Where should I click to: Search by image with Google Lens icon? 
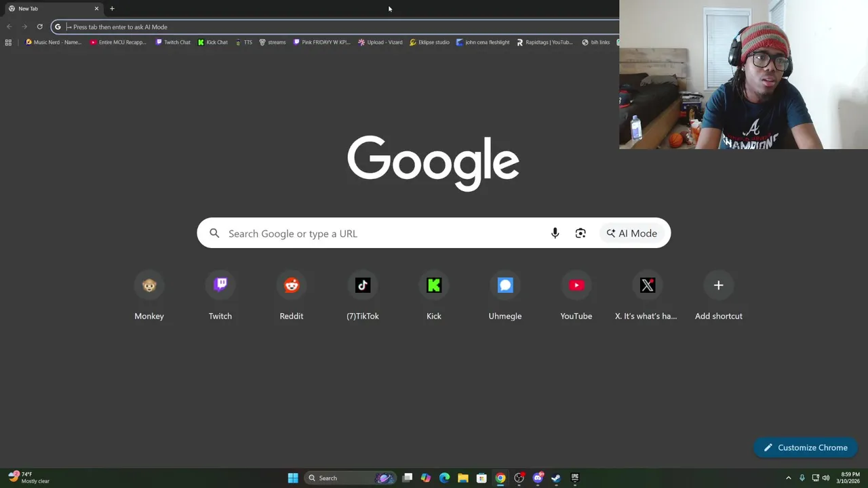coord(580,233)
